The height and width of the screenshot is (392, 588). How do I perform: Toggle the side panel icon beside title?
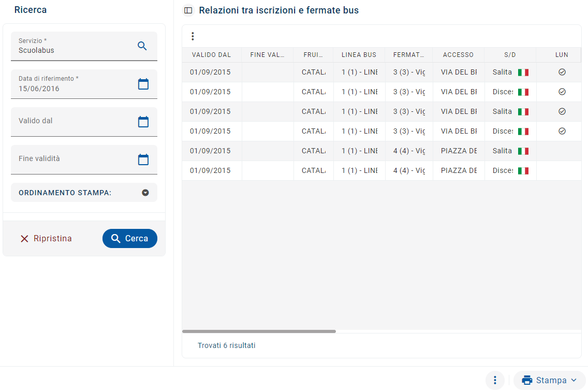[188, 10]
